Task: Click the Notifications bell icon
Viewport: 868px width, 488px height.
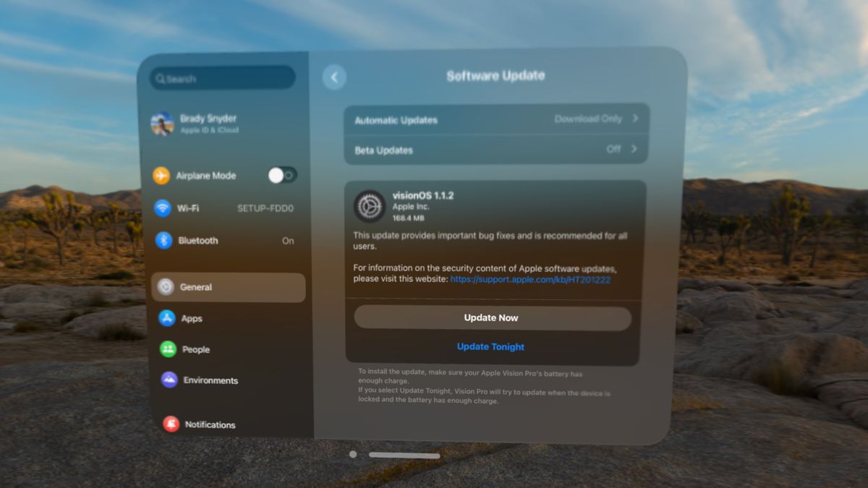Action: 167,424
